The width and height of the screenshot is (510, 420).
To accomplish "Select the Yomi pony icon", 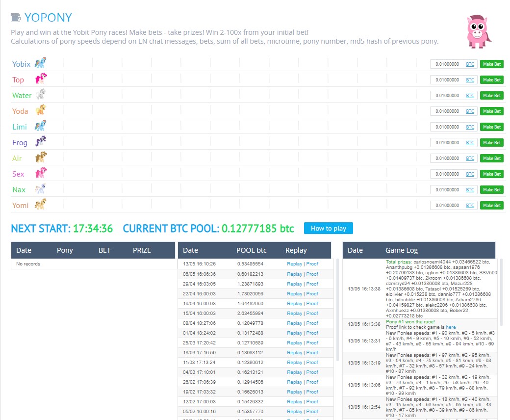I will pyautogui.click(x=41, y=204).
